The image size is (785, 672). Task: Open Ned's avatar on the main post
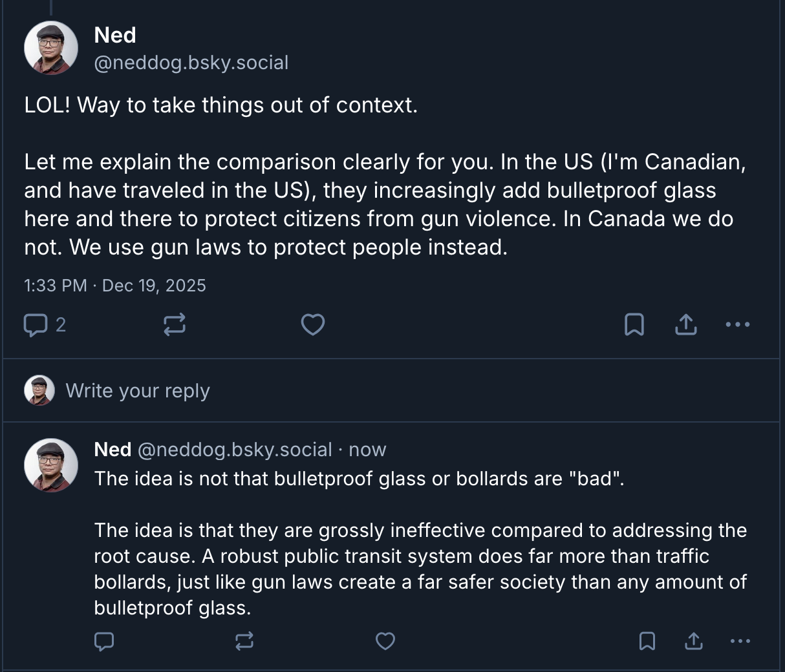pyautogui.click(x=51, y=48)
